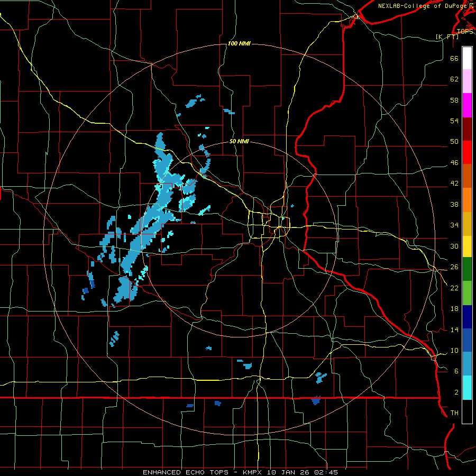Pick the light blue legend swatch

[x=467, y=363]
